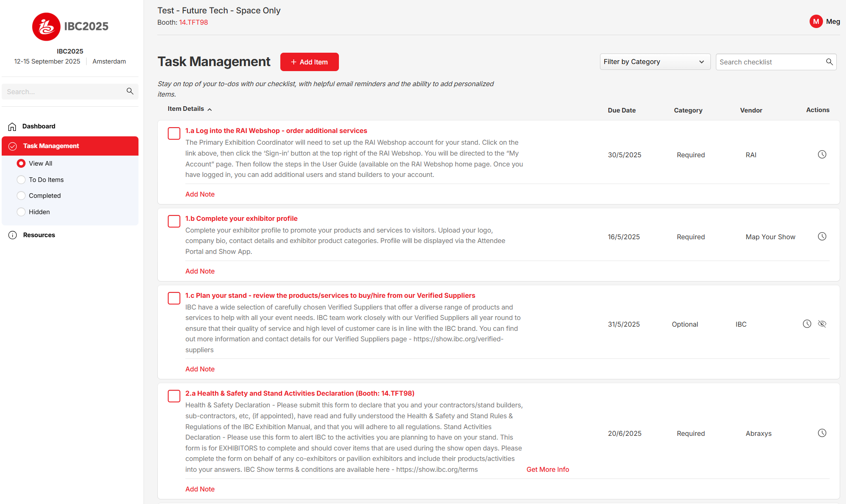Tick the Complete your exhibitor profile checkbox
Screen dimensions: 846x504
click(174, 221)
